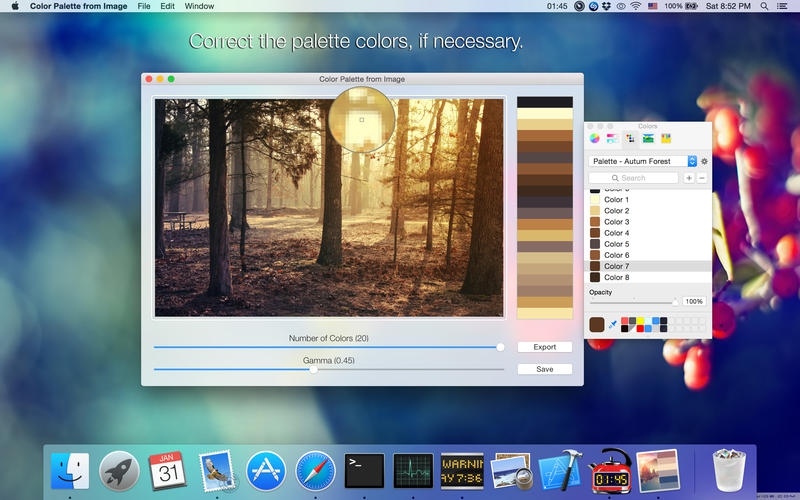This screenshot has width=800, height=500.
Task: Open the Window menu
Action: (x=199, y=6)
